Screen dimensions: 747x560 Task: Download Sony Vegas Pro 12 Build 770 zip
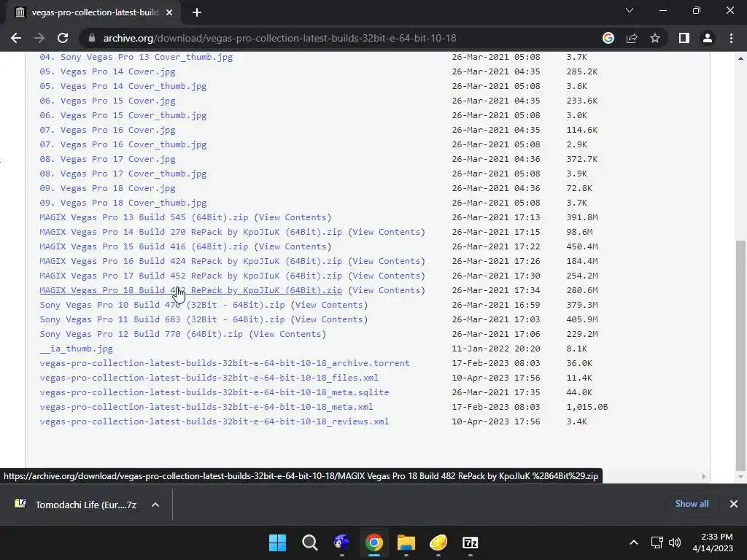[141, 334]
